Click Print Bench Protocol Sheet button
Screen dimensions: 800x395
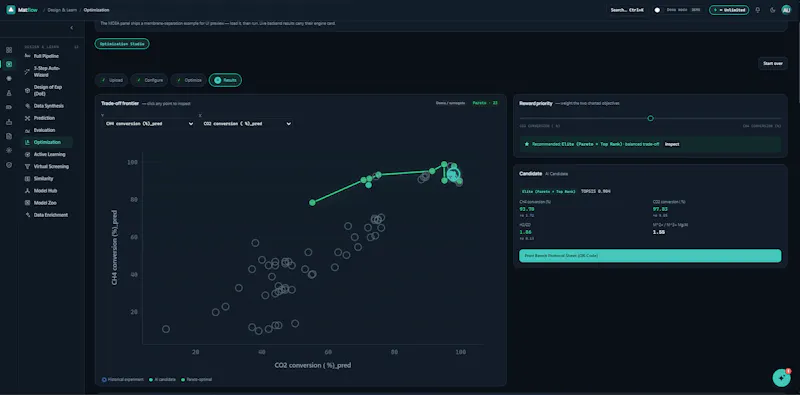[x=650, y=256]
